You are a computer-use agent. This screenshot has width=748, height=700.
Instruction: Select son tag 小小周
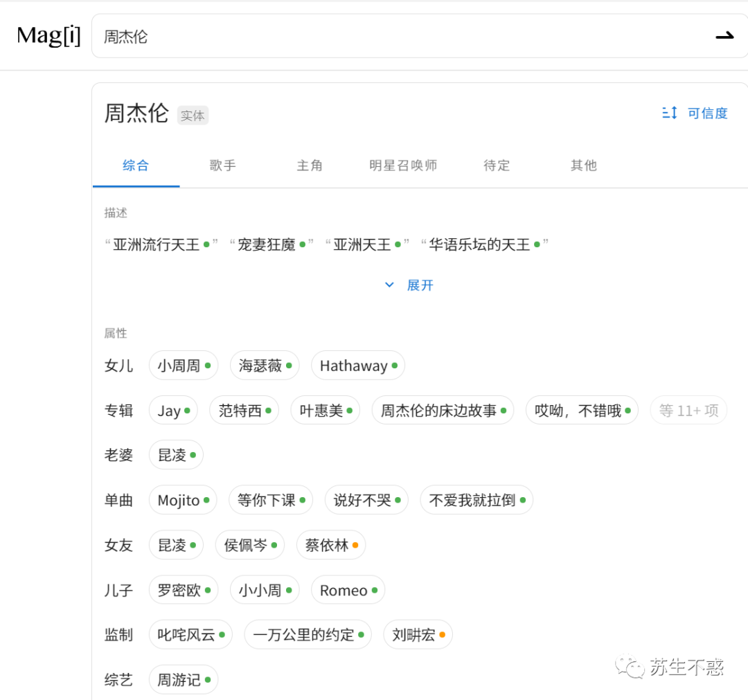265,591
